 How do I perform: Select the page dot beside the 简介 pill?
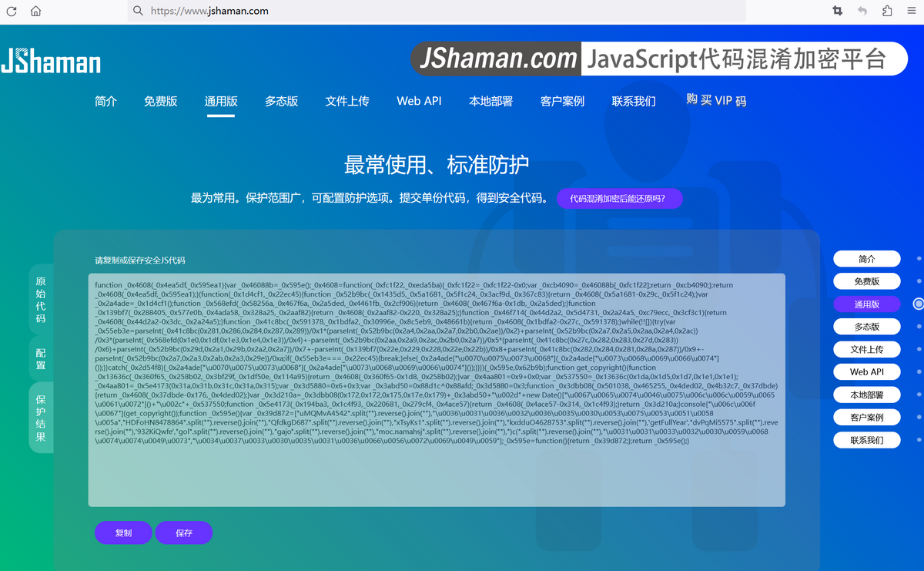coord(919,259)
